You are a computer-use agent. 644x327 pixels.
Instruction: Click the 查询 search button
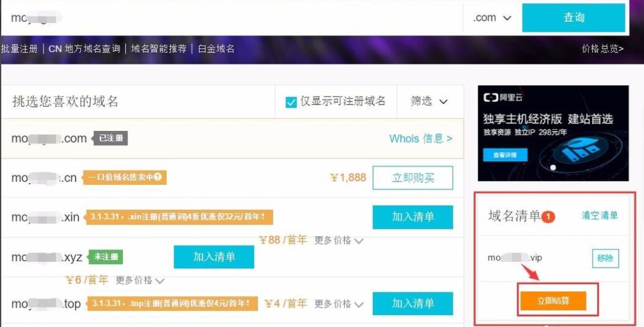pyautogui.click(x=573, y=18)
